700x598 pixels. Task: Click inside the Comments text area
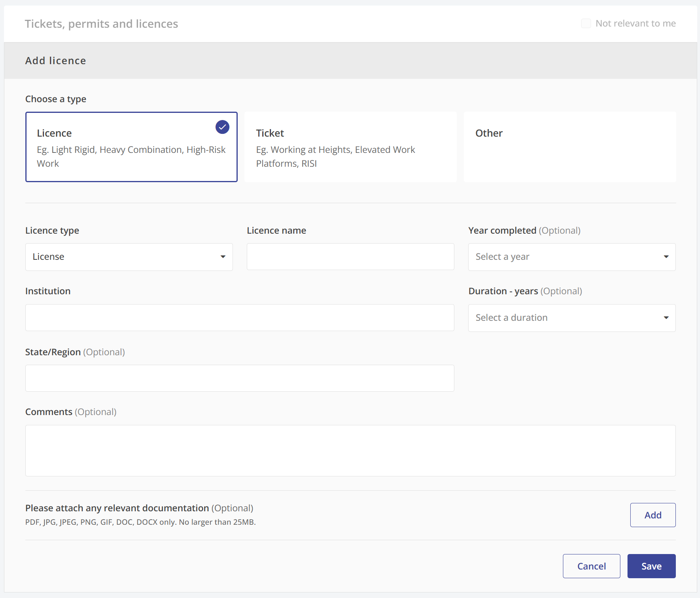[x=350, y=451]
